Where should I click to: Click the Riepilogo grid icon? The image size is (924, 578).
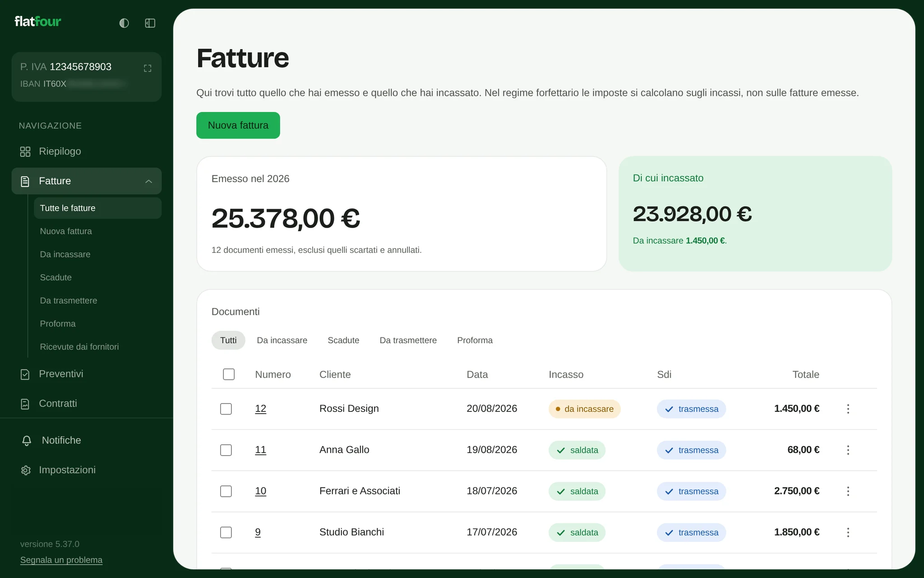click(25, 152)
